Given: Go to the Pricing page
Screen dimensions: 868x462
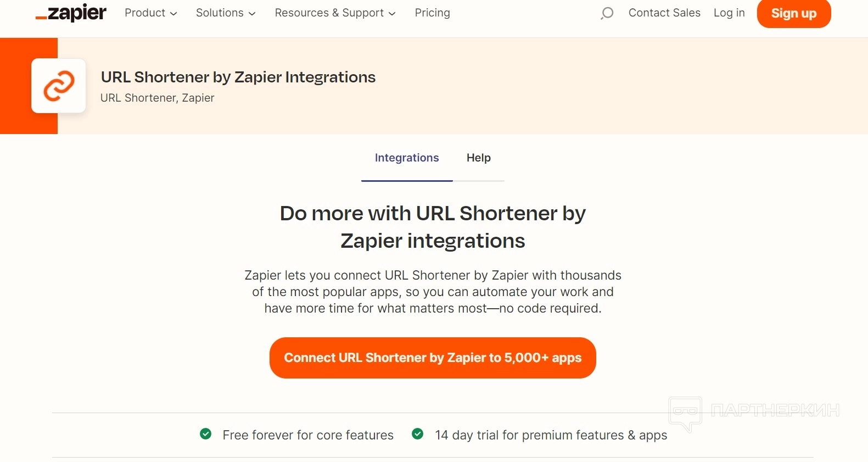Looking at the screenshot, I should coord(432,13).
